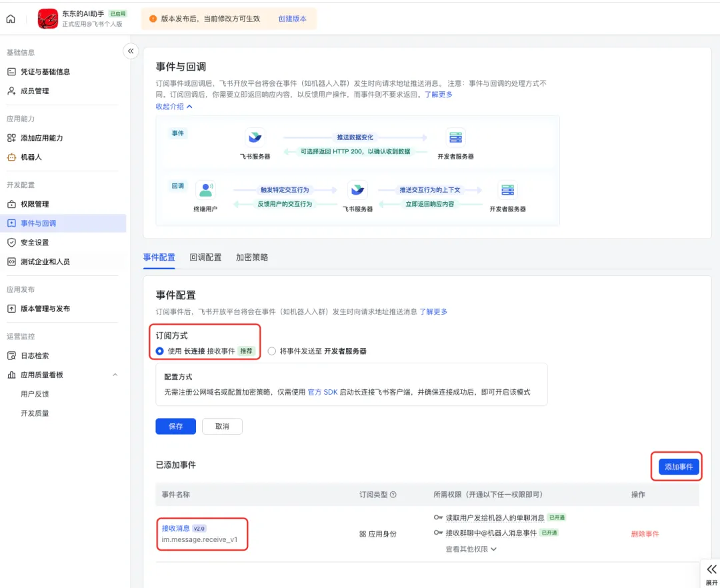This screenshot has height=588, width=720.
Task: Click the 添加应用能力 grid icon
Action: pos(11,138)
